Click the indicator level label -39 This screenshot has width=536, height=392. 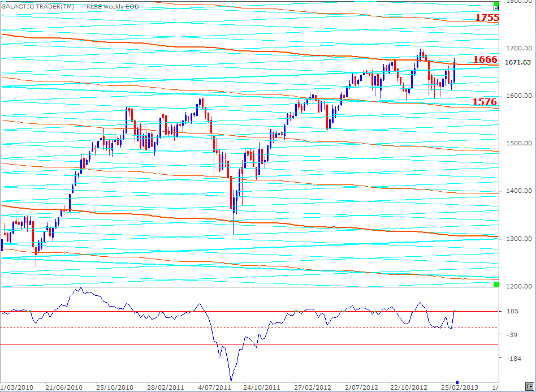point(512,335)
